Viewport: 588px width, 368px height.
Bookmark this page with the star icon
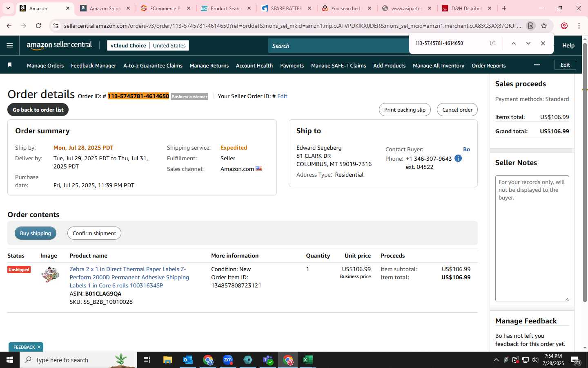544,26
